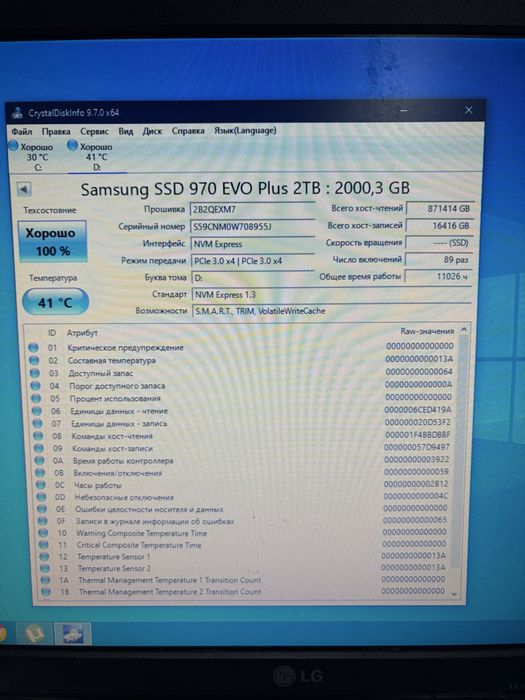This screenshot has height=700, width=525.
Task: Click status circle for Время работы контроллера row
Action: (x=40, y=460)
